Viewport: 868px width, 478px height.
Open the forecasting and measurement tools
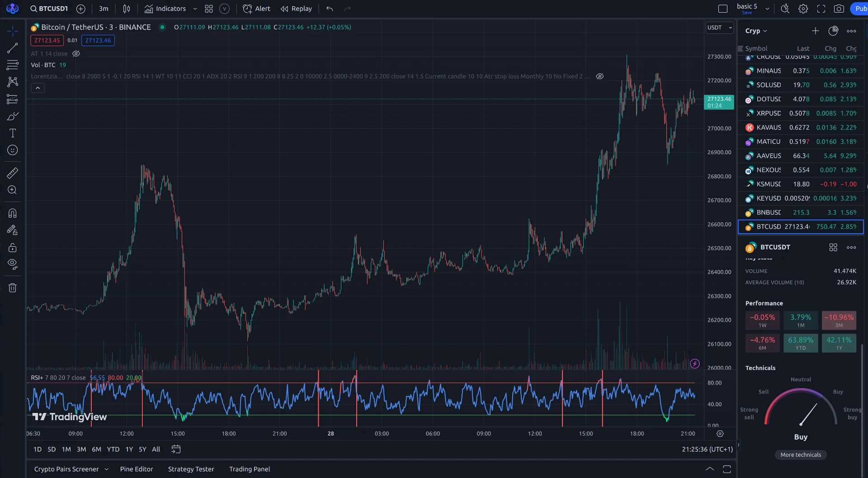[x=13, y=99]
